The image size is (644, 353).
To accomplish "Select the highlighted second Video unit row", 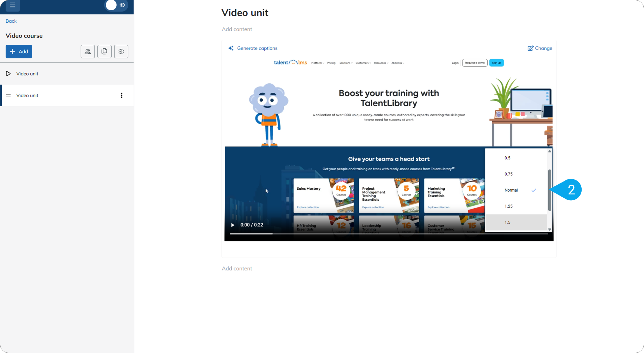I will [x=67, y=95].
